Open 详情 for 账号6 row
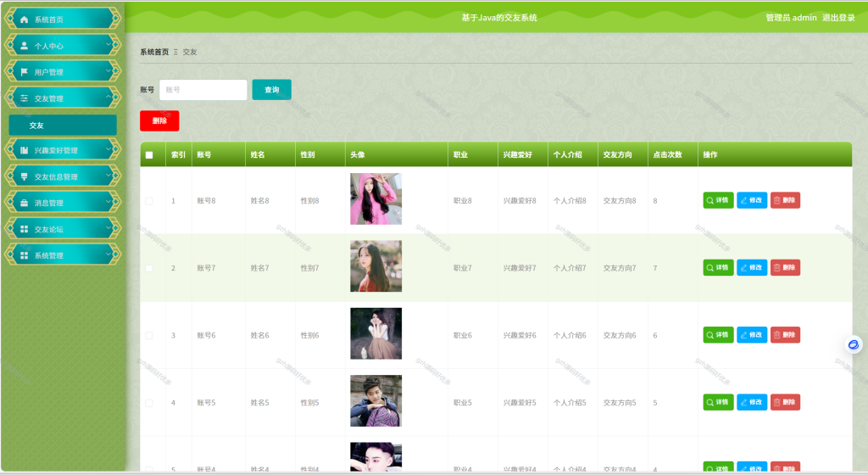The height and width of the screenshot is (475, 868). point(718,335)
